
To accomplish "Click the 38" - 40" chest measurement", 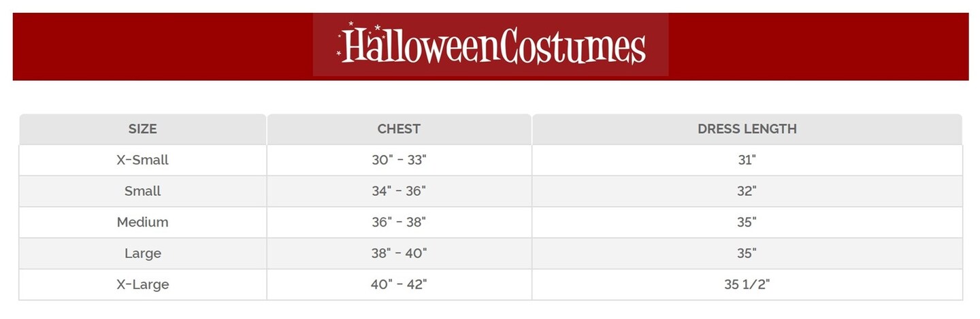I will click(399, 254).
